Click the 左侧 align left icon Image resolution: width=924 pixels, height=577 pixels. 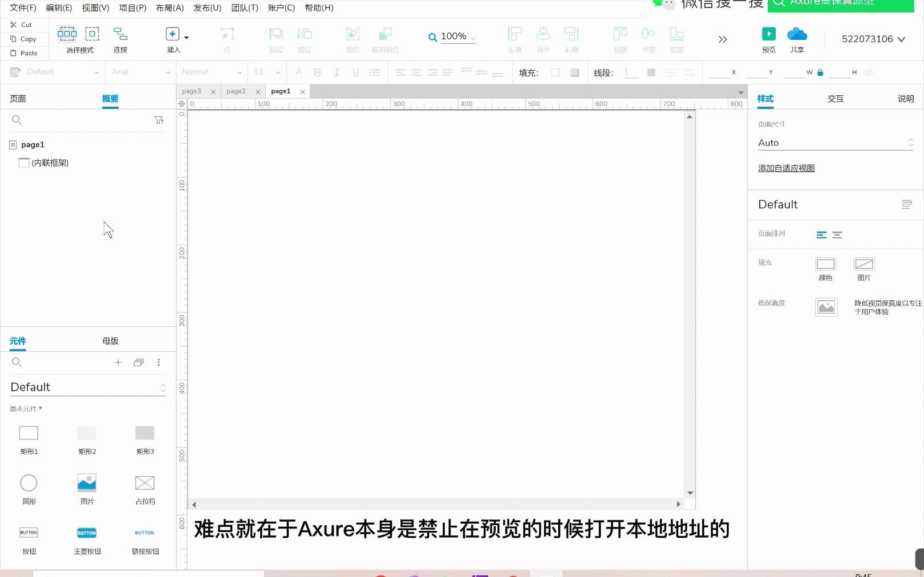515,34
